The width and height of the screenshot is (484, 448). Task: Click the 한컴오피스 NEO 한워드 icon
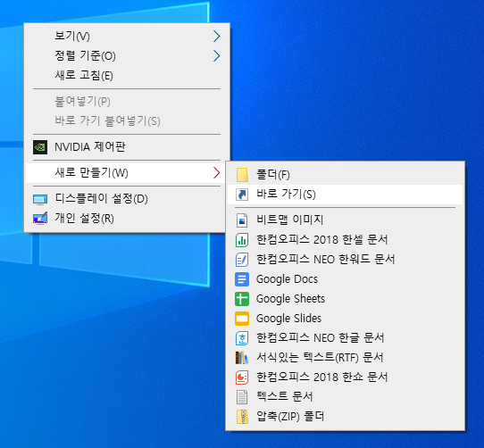coord(242,260)
